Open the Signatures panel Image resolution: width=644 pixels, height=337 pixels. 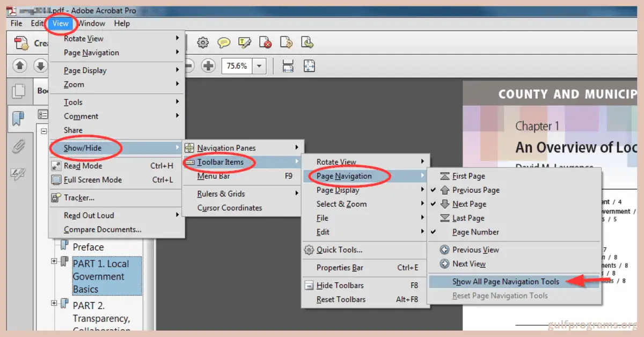[18, 172]
